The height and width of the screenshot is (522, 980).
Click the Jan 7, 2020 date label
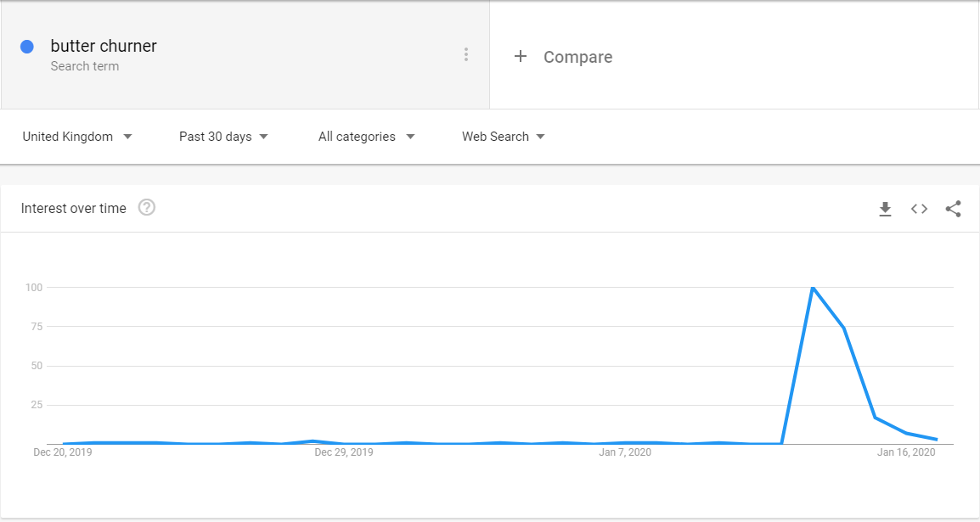coord(625,452)
